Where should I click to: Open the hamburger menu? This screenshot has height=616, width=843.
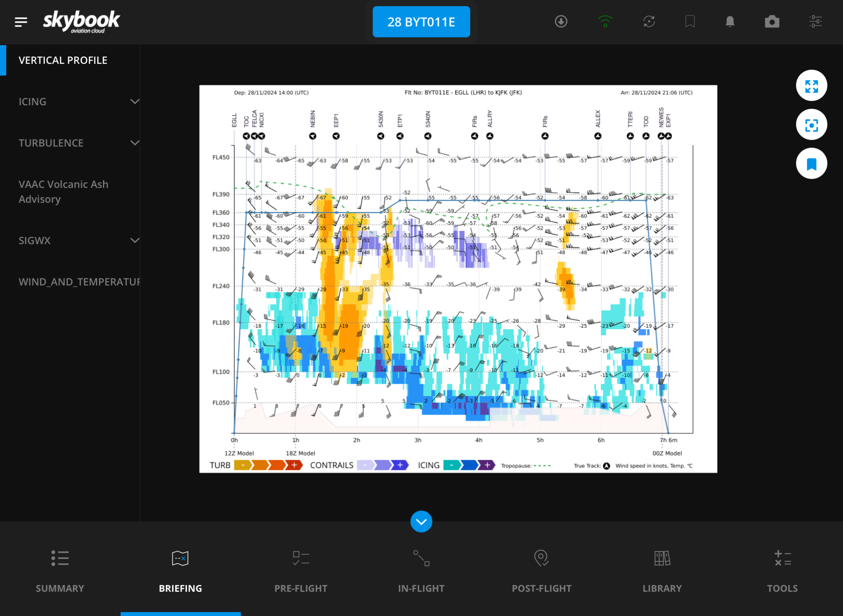21,22
